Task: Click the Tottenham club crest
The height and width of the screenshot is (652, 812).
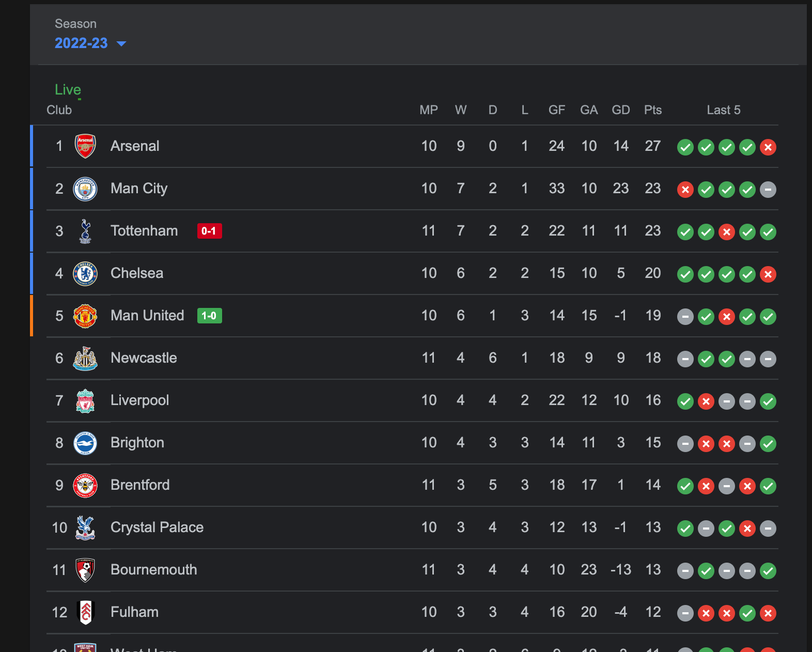Action: (85, 231)
